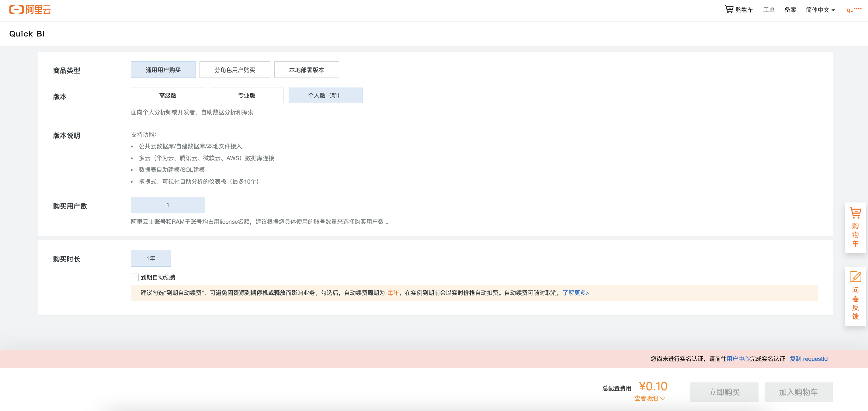
Task: Open the 问卷反馈 survey feedback widget
Action: click(855, 295)
